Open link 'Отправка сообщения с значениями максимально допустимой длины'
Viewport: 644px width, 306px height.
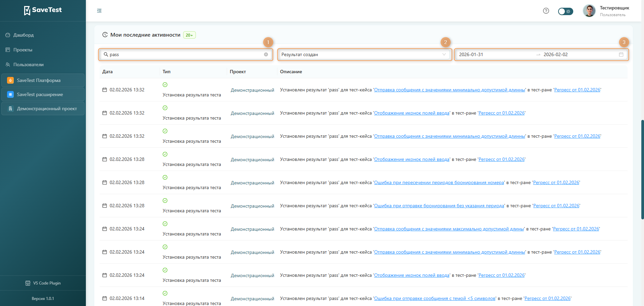pyautogui.click(x=449, y=229)
